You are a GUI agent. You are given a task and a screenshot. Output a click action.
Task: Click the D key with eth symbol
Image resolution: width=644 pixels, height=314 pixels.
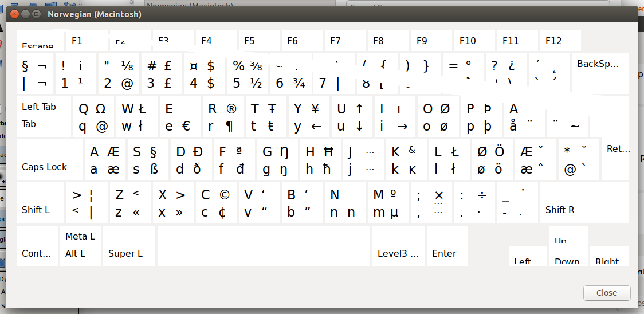[191, 159]
